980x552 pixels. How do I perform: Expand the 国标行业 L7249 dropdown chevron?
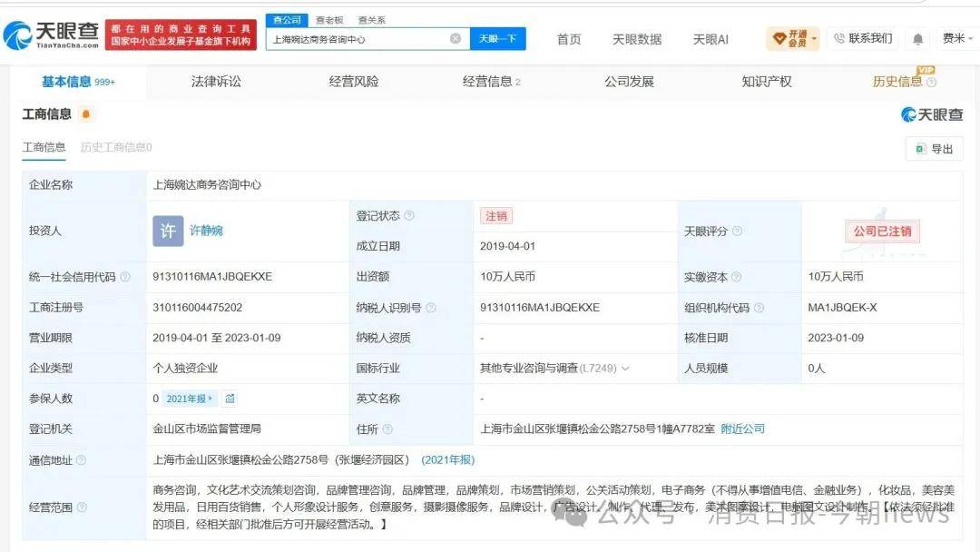[x=625, y=369]
